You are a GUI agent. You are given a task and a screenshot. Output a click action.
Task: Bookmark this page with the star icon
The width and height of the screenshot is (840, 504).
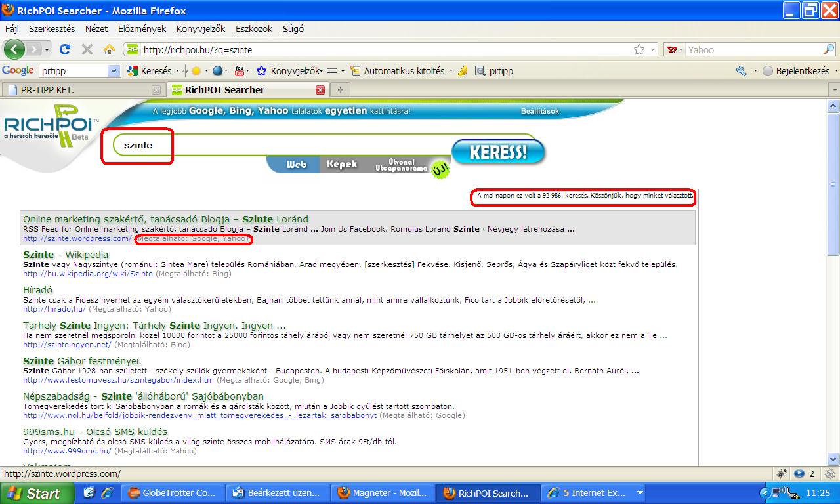tap(639, 49)
